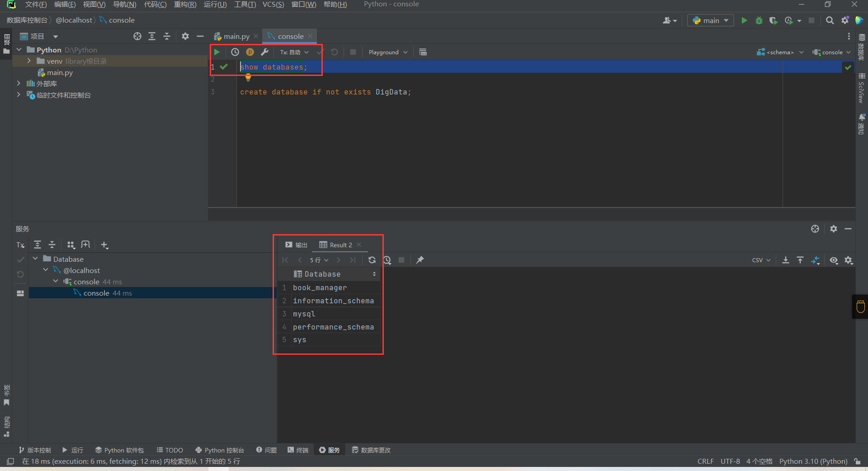868x471 pixels.
Task: Expand the 外部库 node
Action: [19, 83]
